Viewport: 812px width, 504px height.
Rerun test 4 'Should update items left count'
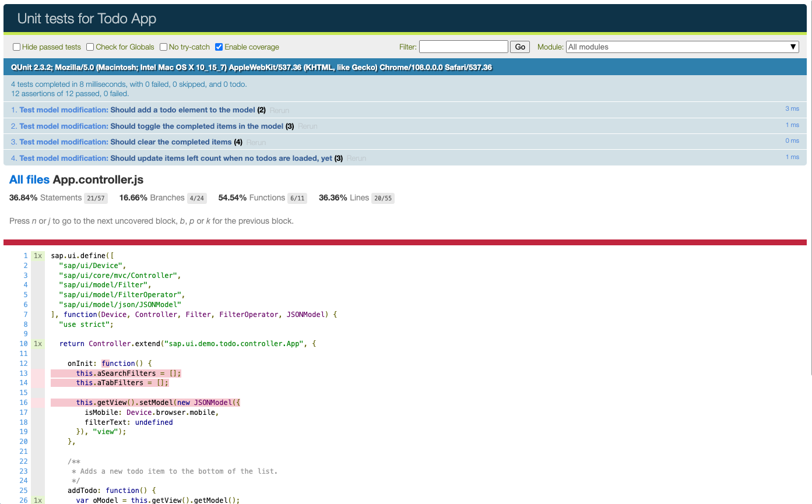click(x=356, y=158)
